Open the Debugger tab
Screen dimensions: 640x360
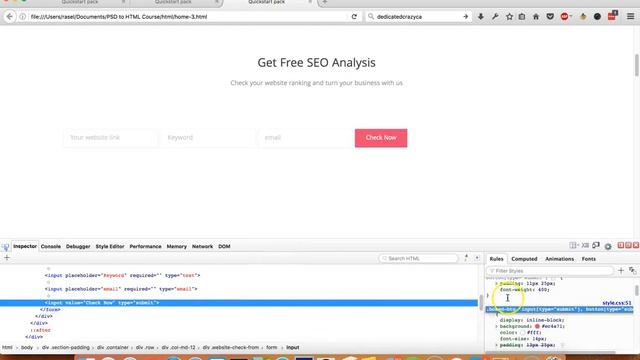click(78, 247)
